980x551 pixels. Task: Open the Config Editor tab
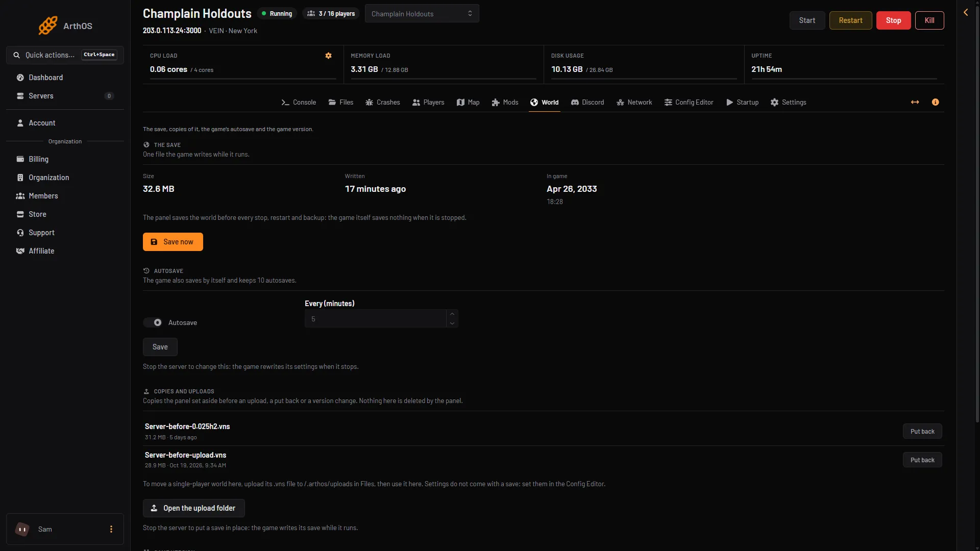coord(689,103)
